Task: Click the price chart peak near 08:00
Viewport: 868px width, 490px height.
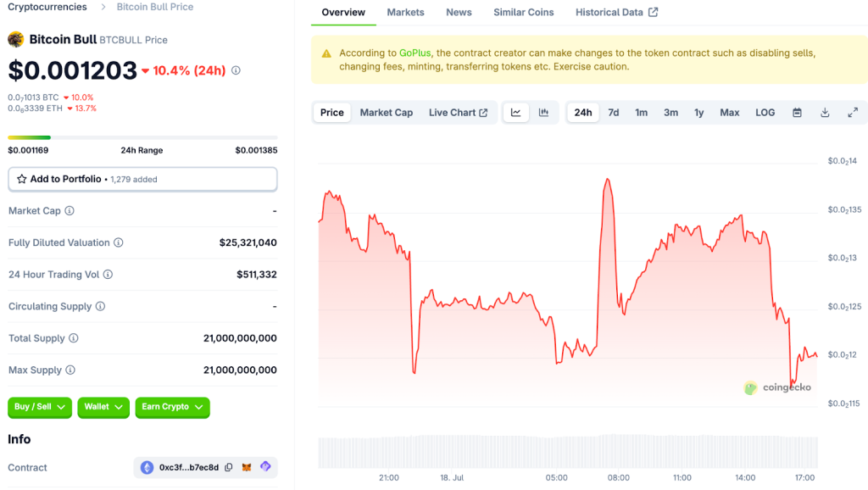Action: (x=608, y=180)
